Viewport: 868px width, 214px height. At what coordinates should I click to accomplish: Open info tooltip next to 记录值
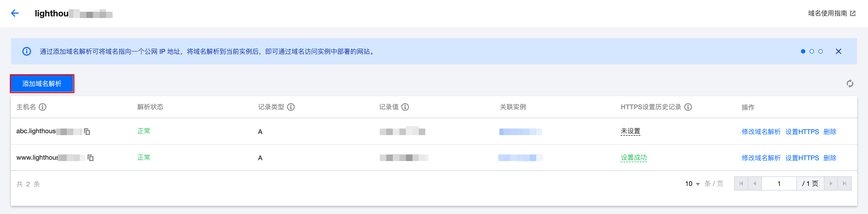click(405, 107)
